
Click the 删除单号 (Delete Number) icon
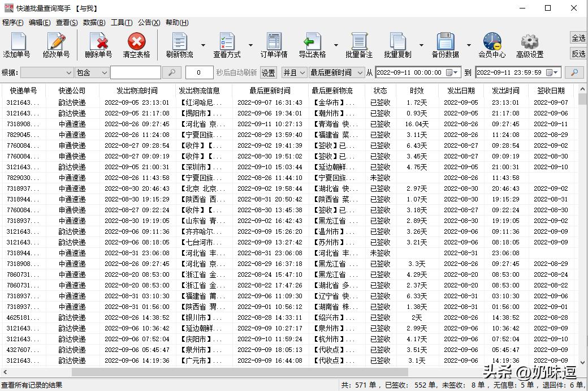click(97, 45)
